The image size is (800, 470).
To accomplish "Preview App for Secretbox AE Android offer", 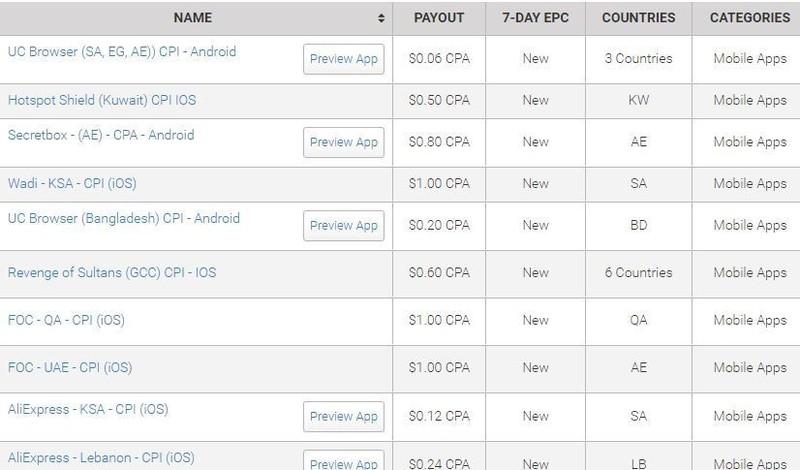I will pyautogui.click(x=344, y=142).
